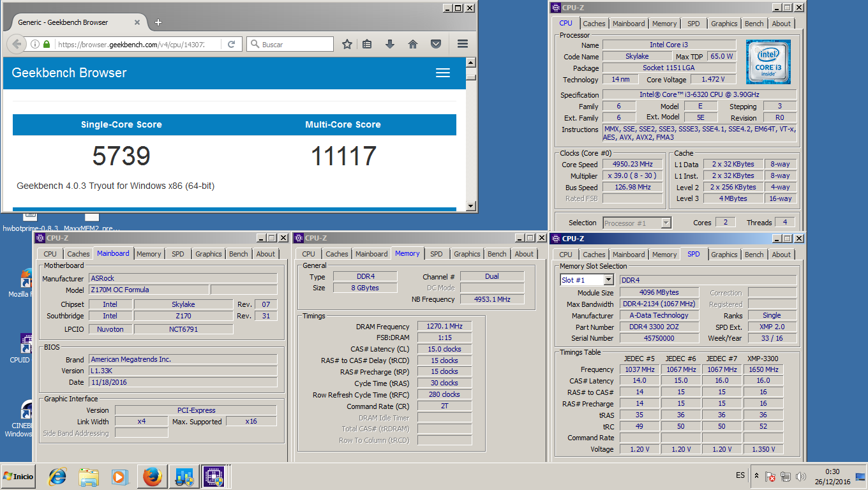This screenshot has width=868, height=490.
Task: Open Bench tab in CPU-Z Mainboard window
Action: coord(238,254)
